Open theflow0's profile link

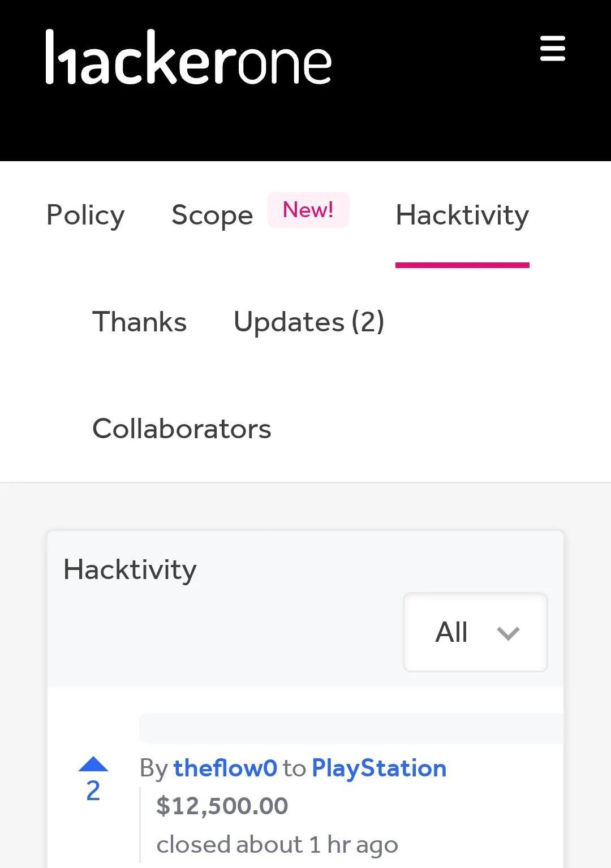click(225, 768)
